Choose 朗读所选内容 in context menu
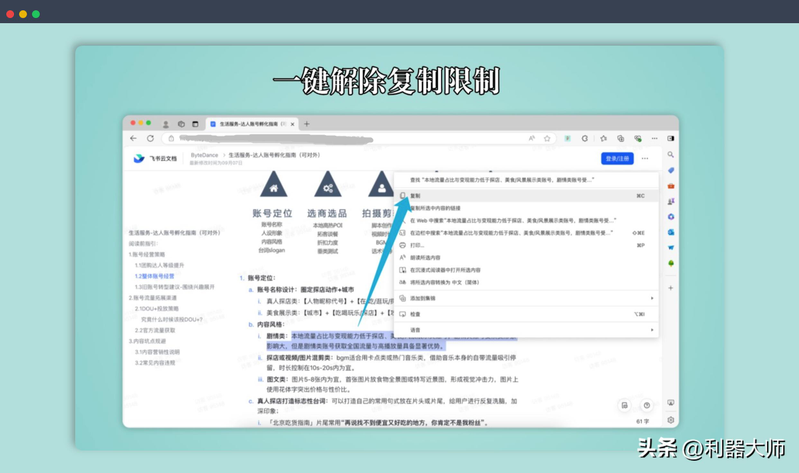799x473 pixels. 526,257
